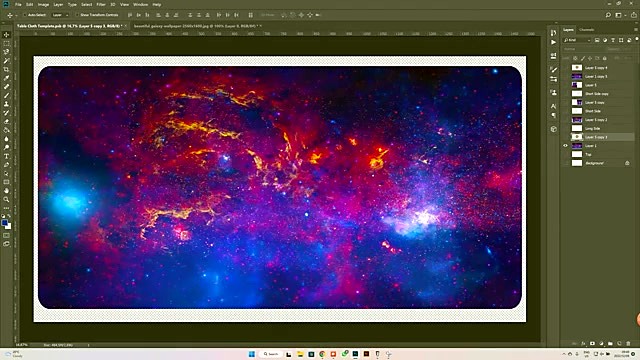Select the Blur tool
Image resolution: width=640 pixels, height=360 pixels.
click(6, 139)
